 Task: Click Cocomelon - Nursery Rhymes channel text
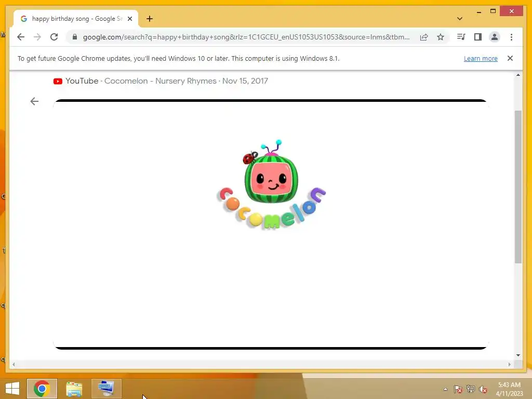click(160, 81)
